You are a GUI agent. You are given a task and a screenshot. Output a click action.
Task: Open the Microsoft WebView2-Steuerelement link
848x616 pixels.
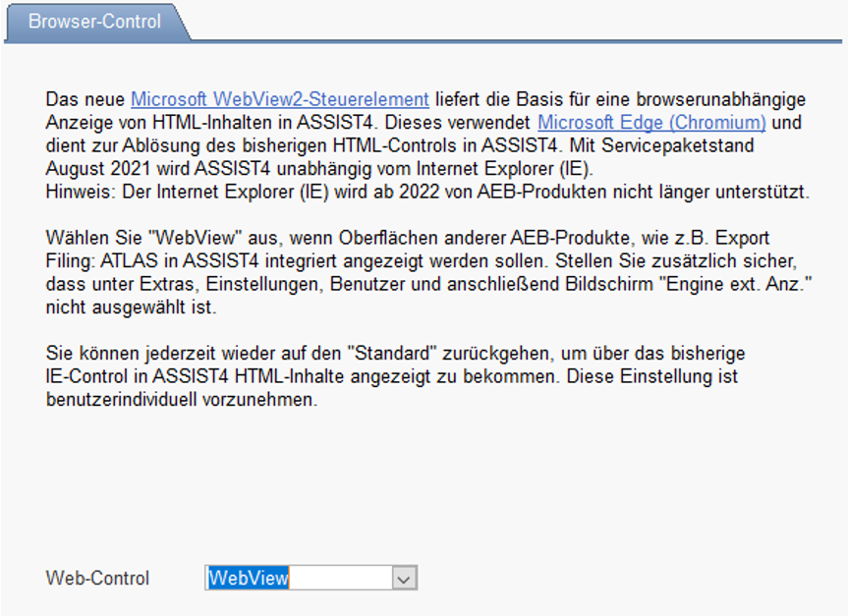[x=279, y=99]
